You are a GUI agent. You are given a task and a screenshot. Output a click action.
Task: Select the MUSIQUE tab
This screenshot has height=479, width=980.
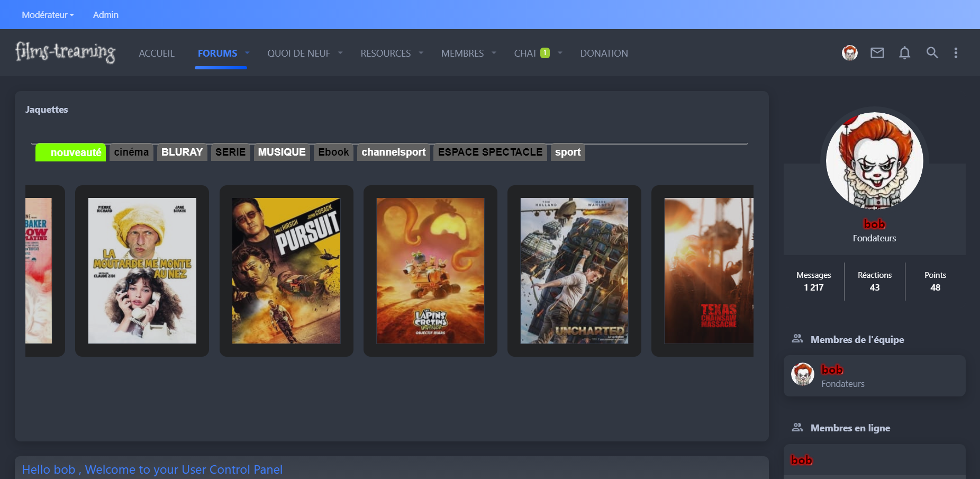(282, 152)
